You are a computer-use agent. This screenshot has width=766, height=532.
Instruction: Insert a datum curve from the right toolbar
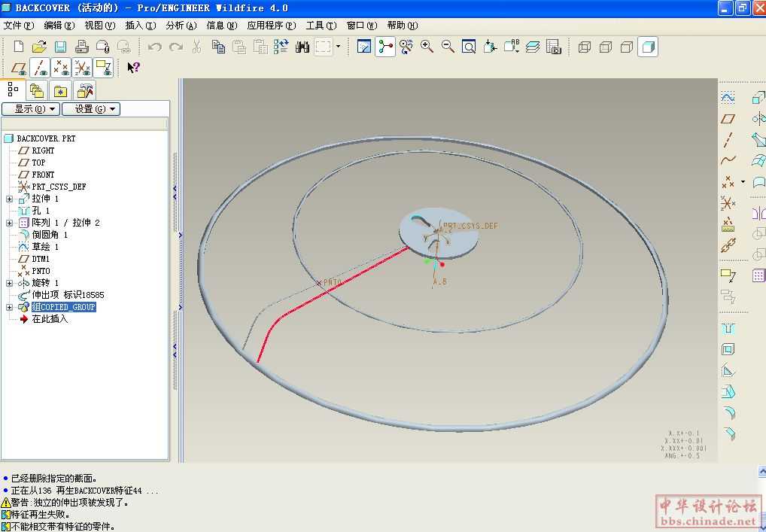coord(728,160)
